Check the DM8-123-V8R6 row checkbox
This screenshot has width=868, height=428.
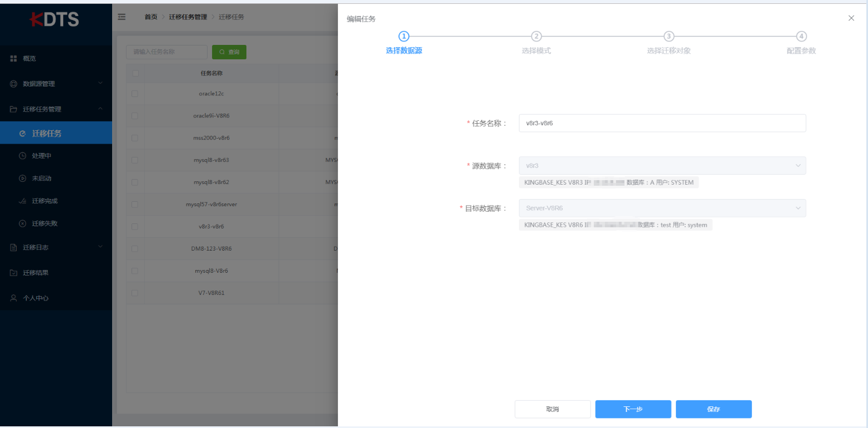(x=135, y=249)
